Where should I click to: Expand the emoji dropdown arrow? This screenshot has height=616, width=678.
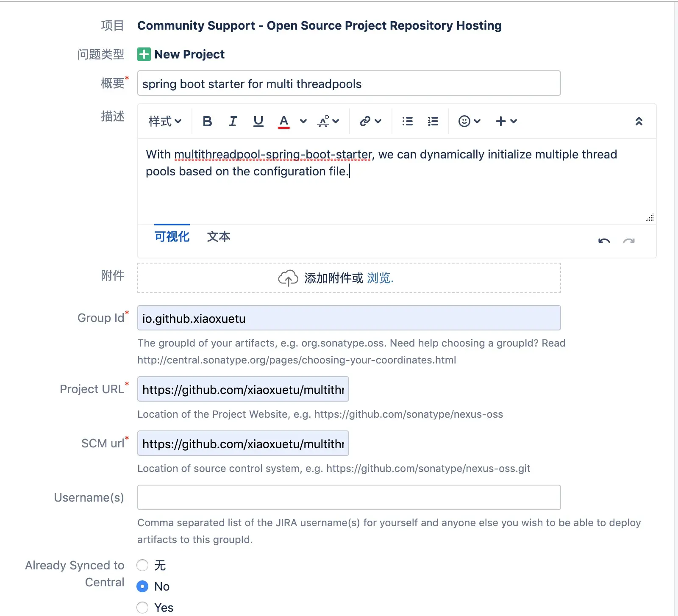click(x=477, y=121)
